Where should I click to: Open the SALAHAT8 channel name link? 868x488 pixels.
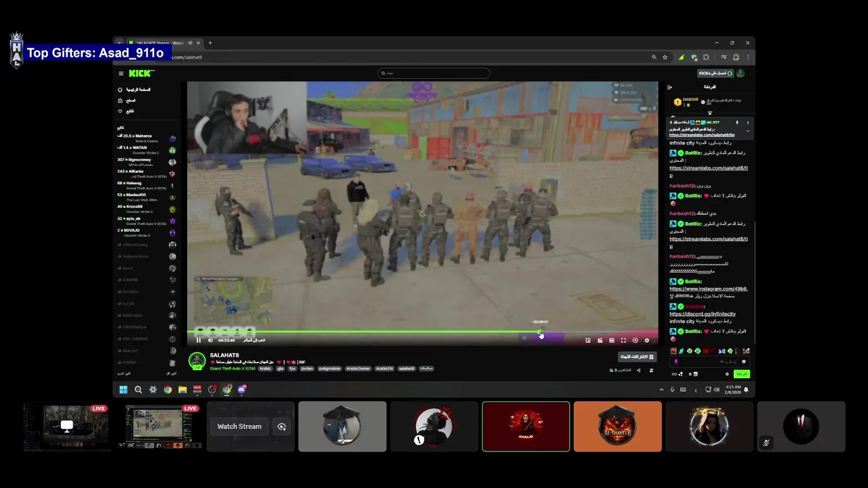224,355
